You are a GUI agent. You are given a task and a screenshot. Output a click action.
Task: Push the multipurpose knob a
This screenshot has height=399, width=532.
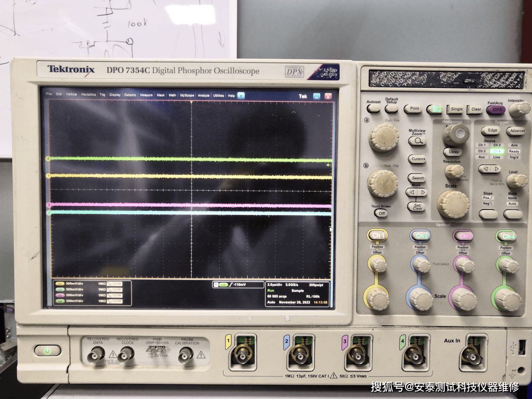tap(384, 137)
